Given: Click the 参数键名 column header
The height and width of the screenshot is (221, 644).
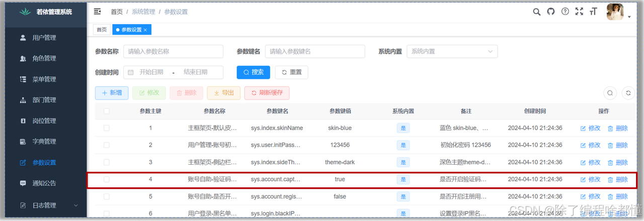Looking at the screenshot, I should point(277,111).
